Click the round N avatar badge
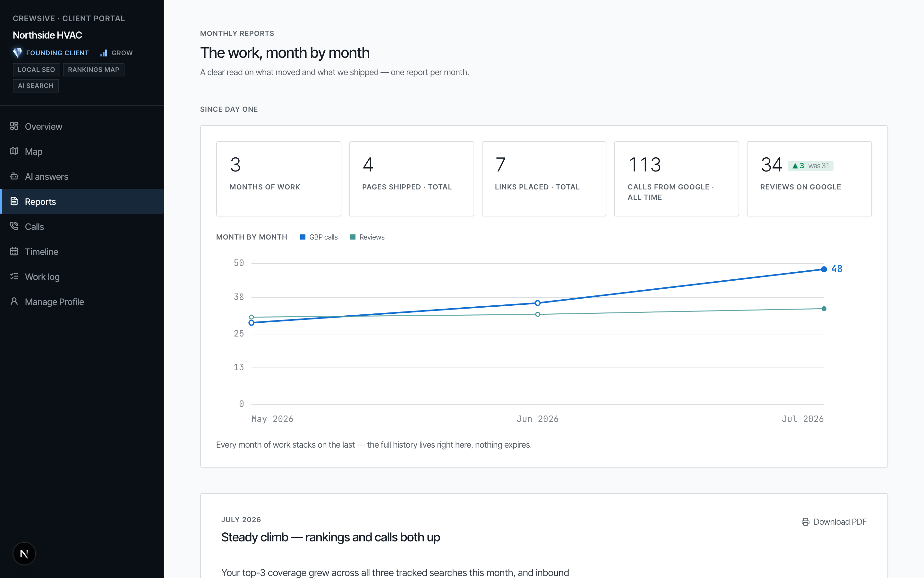This screenshot has height=578, width=924. pyautogui.click(x=24, y=554)
